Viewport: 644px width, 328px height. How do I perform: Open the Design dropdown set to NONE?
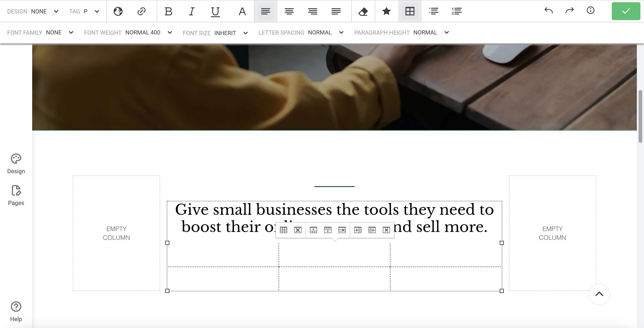coord(33,11)
